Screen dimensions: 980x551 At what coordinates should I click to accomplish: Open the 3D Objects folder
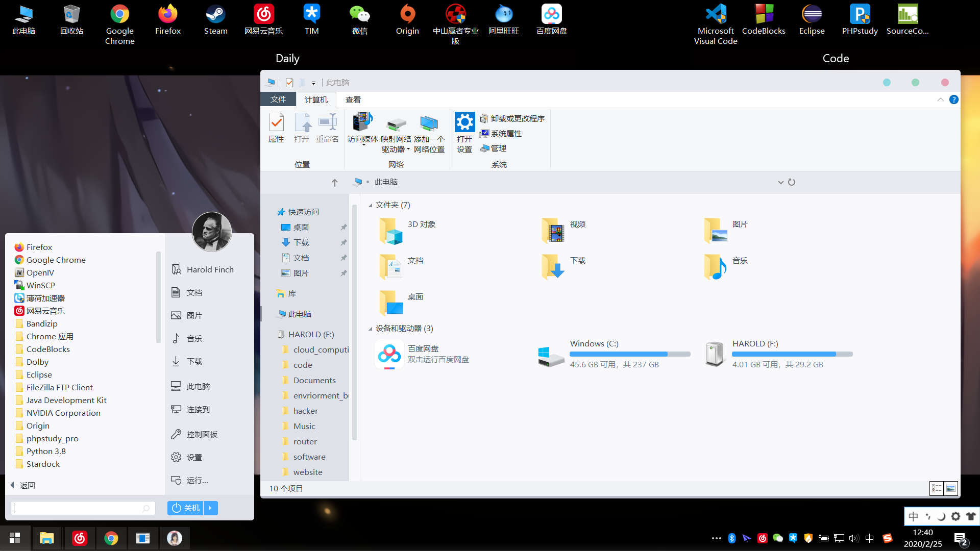pos(391,231)
